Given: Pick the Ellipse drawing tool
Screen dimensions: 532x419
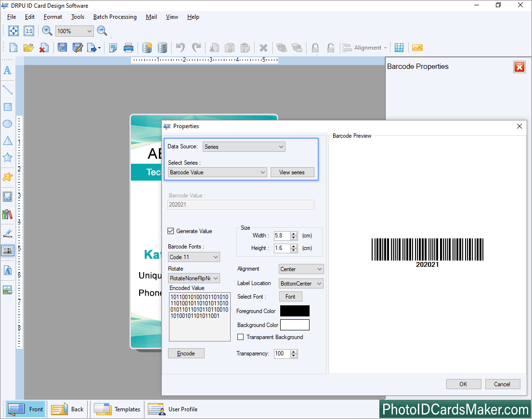Looking at the screenshot, I should point(8,124).
